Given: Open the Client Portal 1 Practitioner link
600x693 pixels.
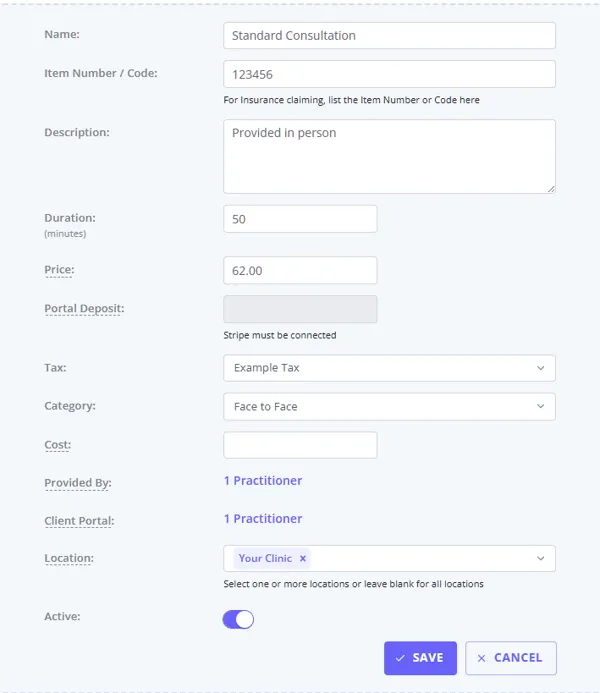Looking at the screenshot, I should (263, 518).
